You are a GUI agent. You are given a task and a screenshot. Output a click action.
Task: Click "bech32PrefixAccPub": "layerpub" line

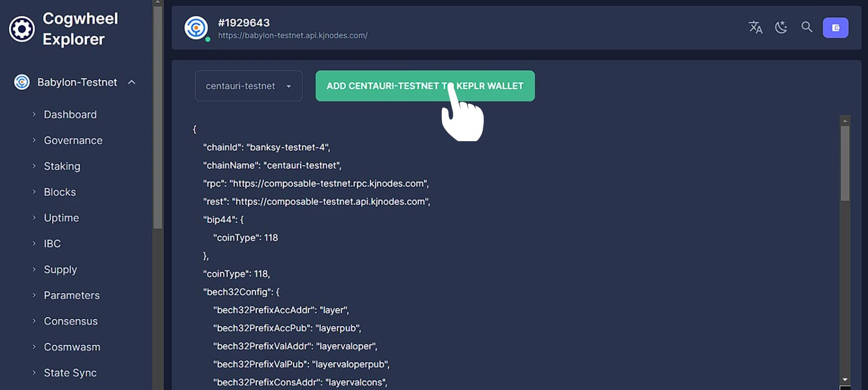pyautogui.click(x=287, y=328)
